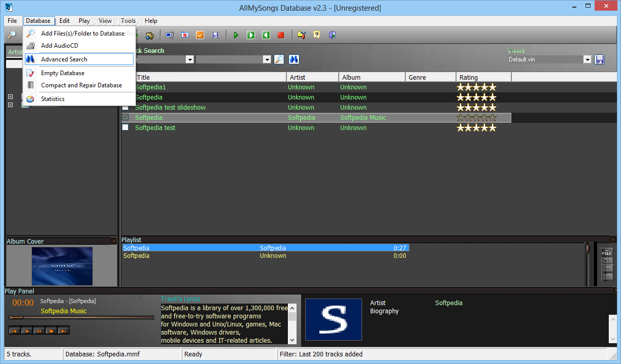Sort by Title column header
The height and width of the screenshot is (364, 621).
coord(211,77)
